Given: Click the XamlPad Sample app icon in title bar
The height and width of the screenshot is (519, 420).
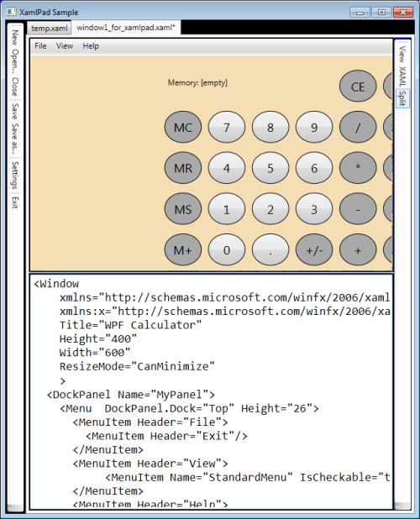Looking at the screenshot, I should 11,12.
